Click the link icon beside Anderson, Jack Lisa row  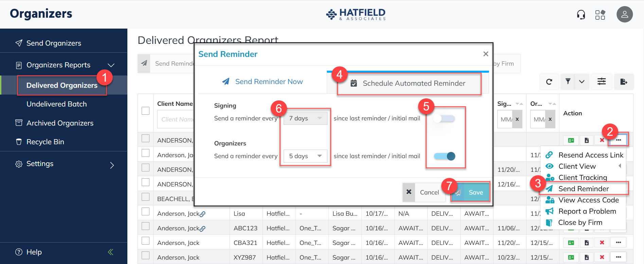pos(202,214)
